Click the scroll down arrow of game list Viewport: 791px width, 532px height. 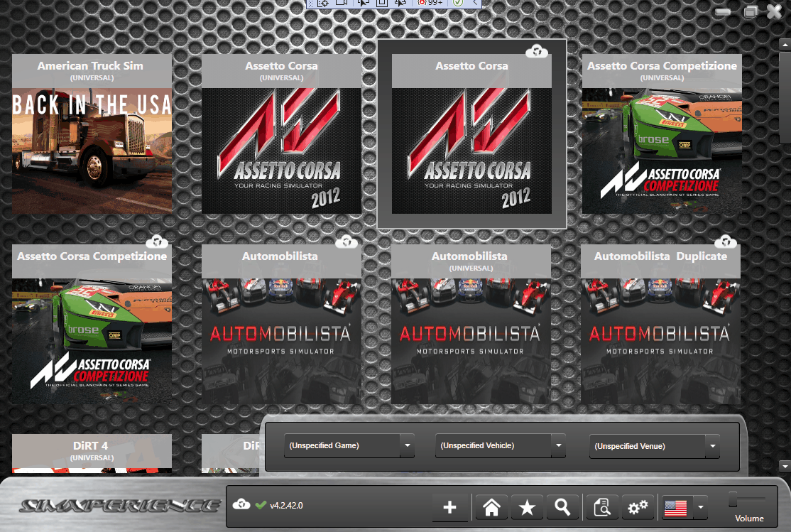point(784,466)
